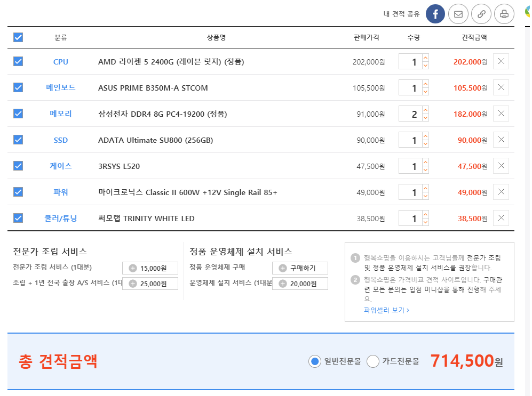The image size is (532, 396).
Task: Add 15,000원 expert assembly service
Action: tap(150, 268)
